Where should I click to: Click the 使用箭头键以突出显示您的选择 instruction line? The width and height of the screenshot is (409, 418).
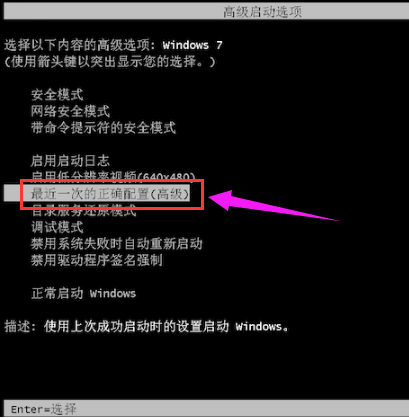coord(110,62)
